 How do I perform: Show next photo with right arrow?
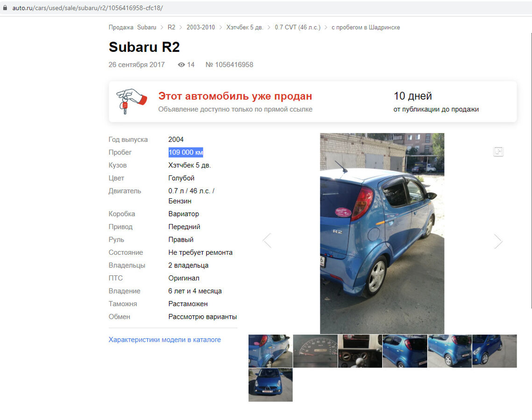coord(498,241)
